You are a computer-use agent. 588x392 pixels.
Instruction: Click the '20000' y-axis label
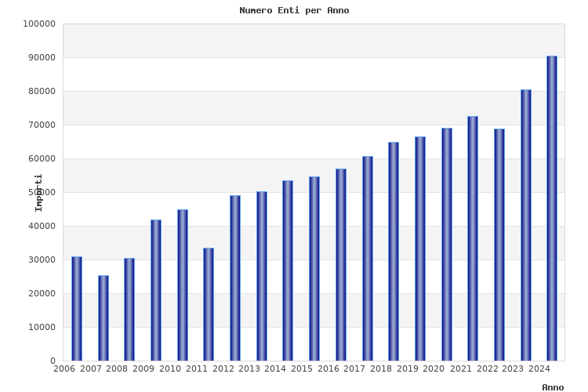point(42,293)
